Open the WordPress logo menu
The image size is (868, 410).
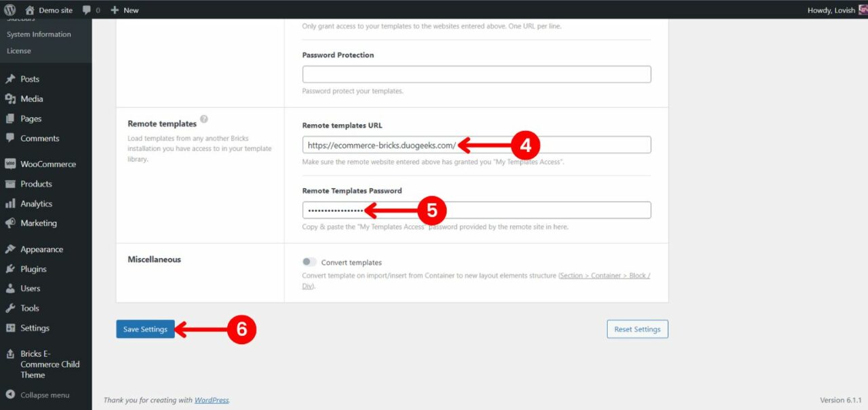(9, 10)
